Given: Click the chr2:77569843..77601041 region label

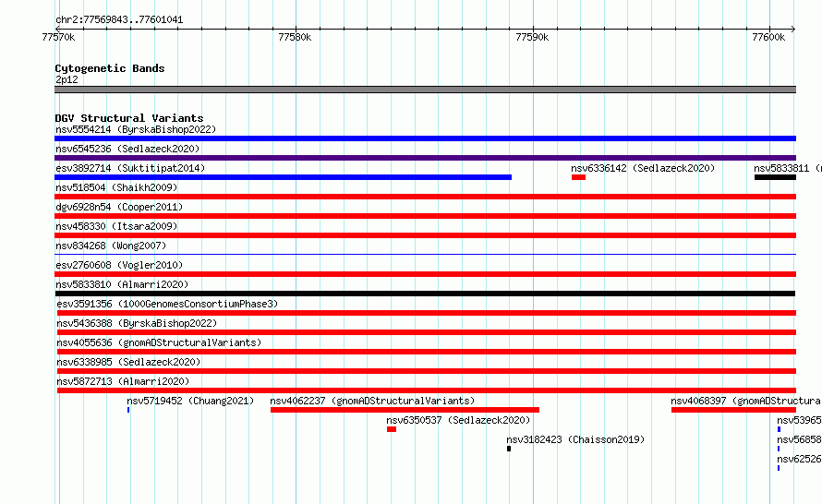Looking at the screenshot, I should tap(119, 20).
